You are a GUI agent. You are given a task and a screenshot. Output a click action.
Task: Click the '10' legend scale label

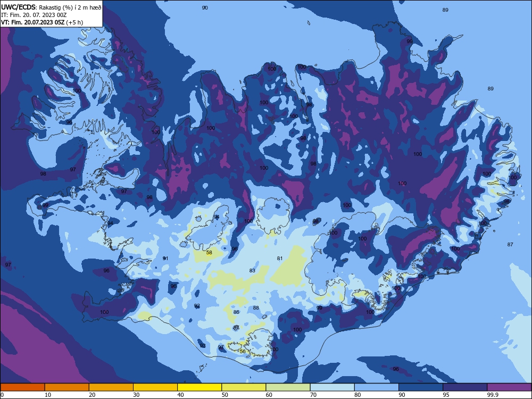[x=48, y=395]
